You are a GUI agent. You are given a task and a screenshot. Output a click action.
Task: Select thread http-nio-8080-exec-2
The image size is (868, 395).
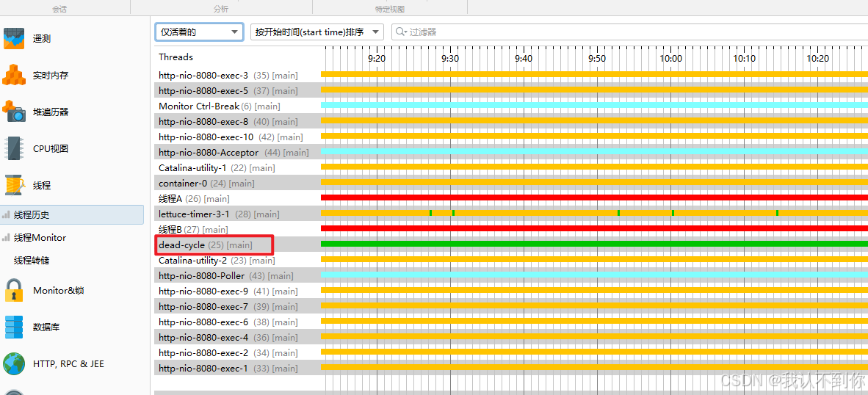pyautogui.click(x=237, y=353)
